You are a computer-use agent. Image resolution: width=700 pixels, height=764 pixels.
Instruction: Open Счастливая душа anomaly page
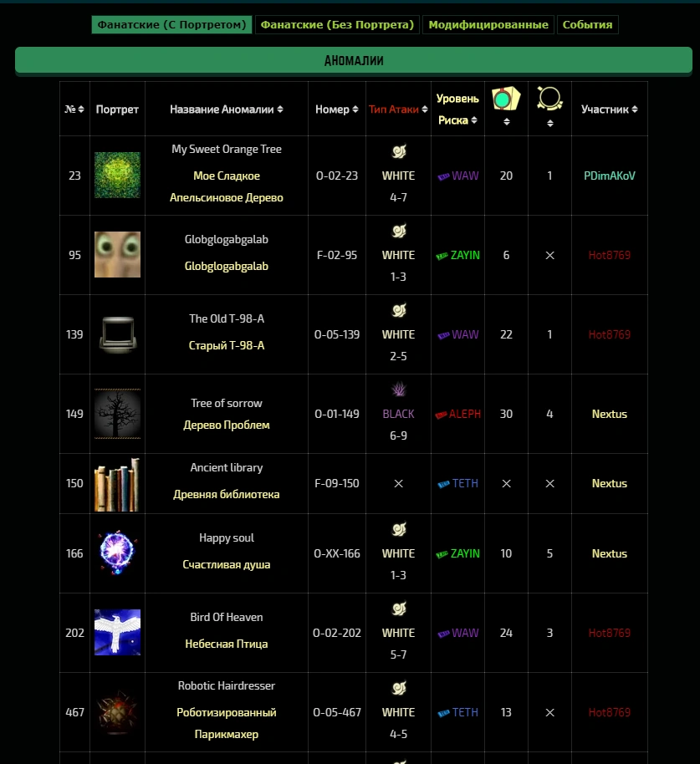[226, 564]
